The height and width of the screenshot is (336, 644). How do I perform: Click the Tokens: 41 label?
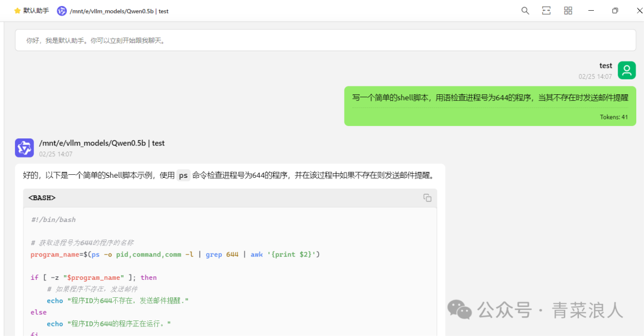tap(614, 117)
